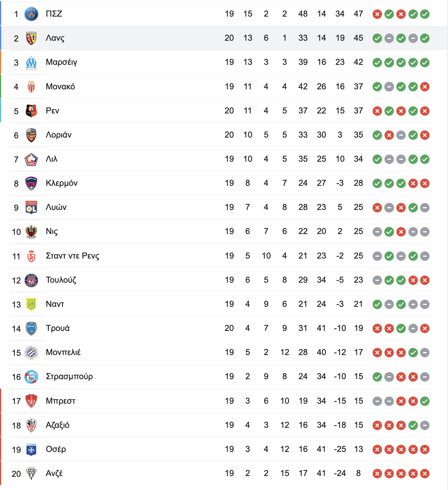Screen dimensions: 448x490
Task: Select the Lille LOSC logo
Action: click(x=31, y=159)
